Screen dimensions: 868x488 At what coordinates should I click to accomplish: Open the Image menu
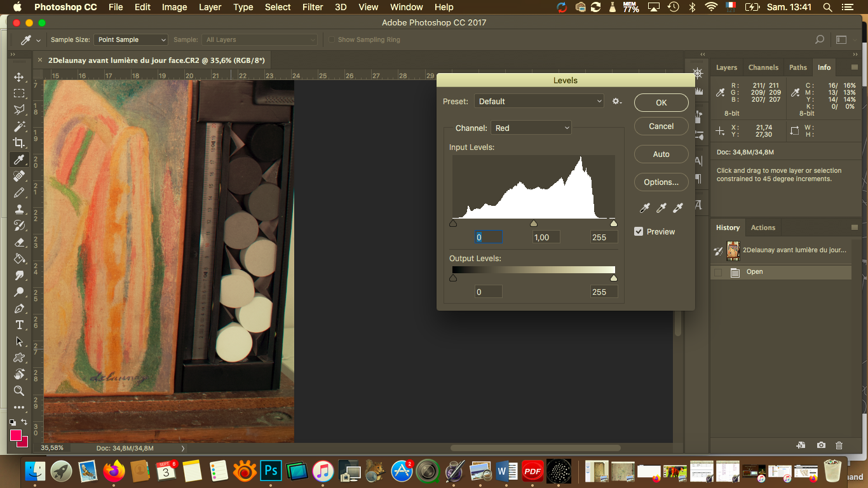pos(174,7)
